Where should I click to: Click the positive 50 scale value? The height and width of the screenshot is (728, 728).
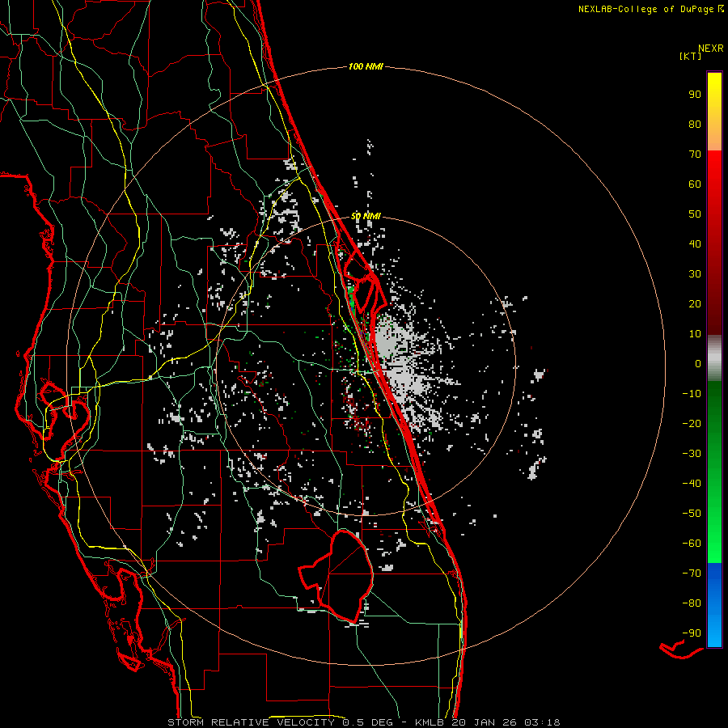pos(695,214)
